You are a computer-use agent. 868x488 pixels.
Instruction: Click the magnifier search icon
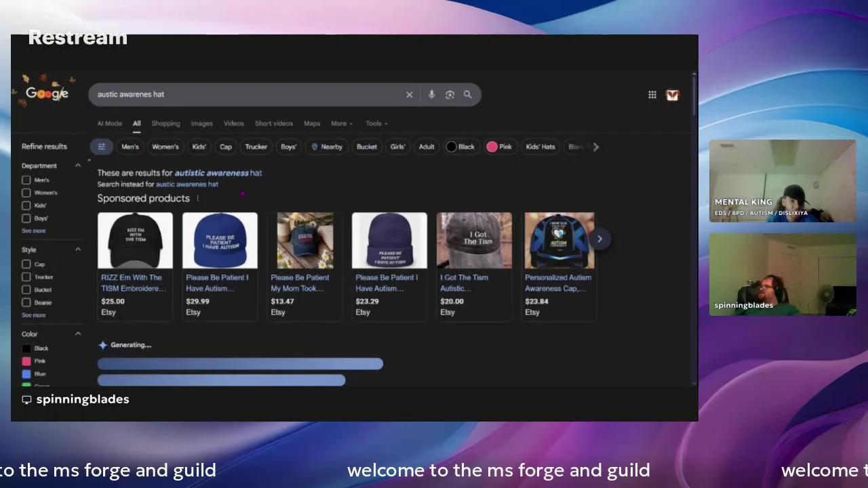coord(467,95)
